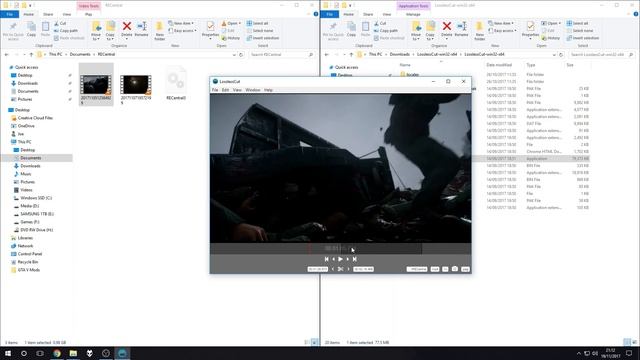Click Rename in the RECentral window ribbon
The height and width of the screenshot is (360, 640).
pos(142,29)
